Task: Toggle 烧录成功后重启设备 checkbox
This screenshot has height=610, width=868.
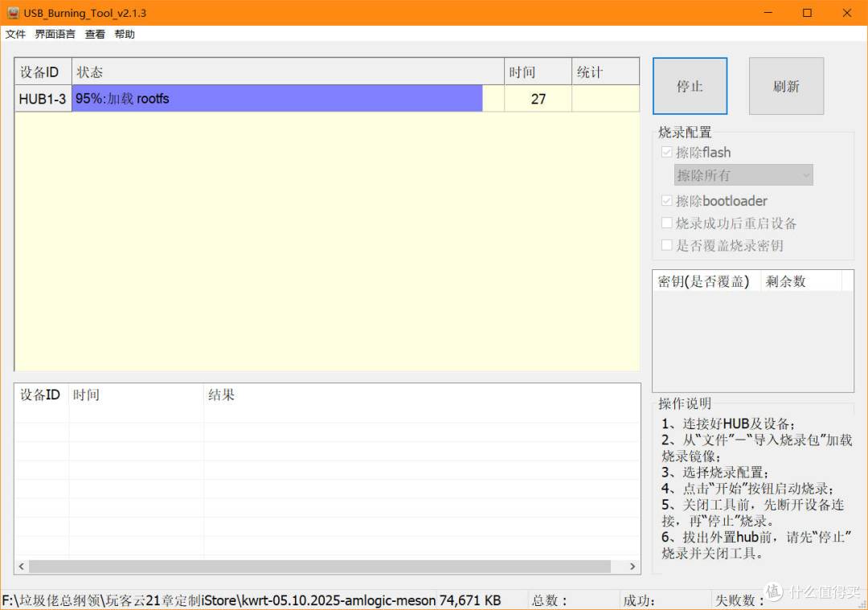Action: [x=667, y=223]
